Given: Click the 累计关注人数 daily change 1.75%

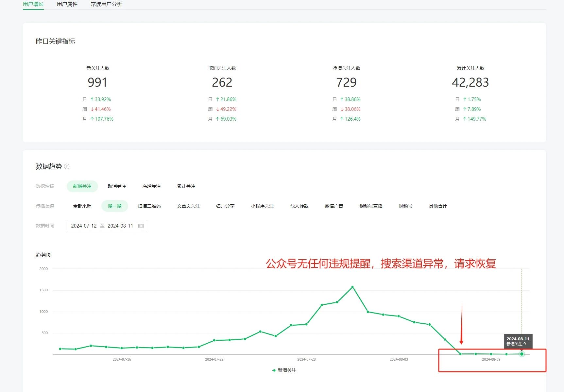Looking at the screenshot, I should click(x=472, y=99).
